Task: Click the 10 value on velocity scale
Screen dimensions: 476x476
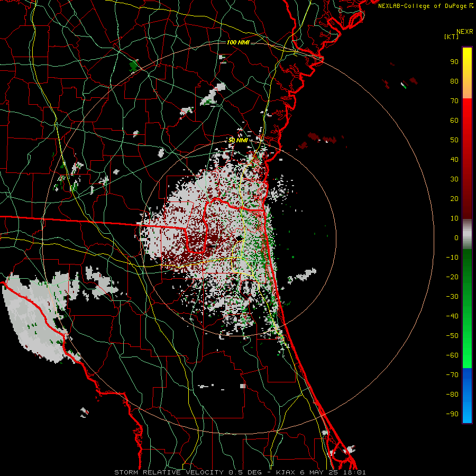Action: [454, 218]
